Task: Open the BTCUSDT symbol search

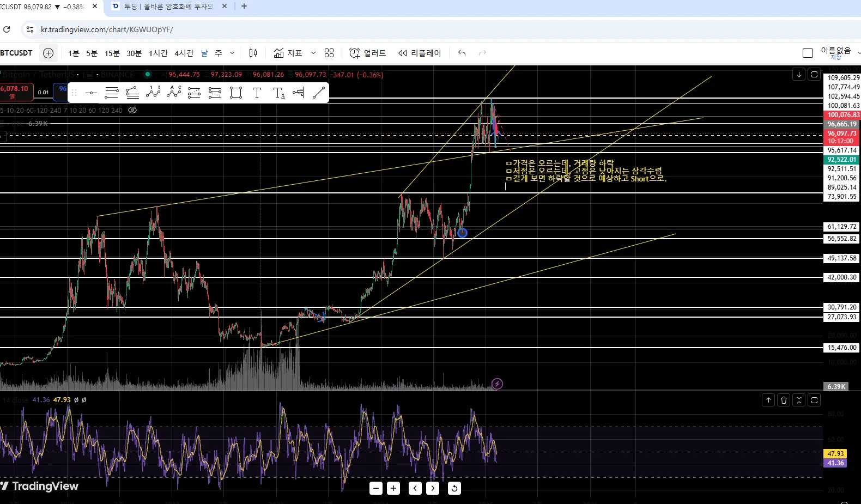Action: [17, 53]
